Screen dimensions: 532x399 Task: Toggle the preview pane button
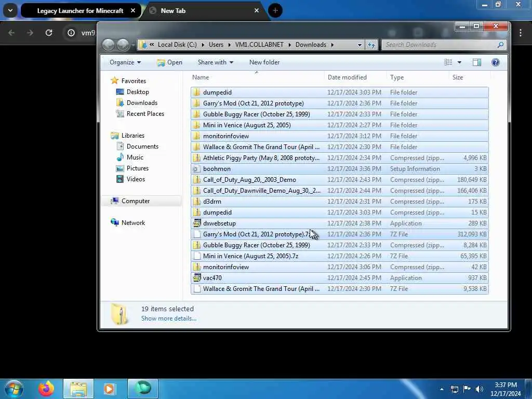tap(477, 62)
